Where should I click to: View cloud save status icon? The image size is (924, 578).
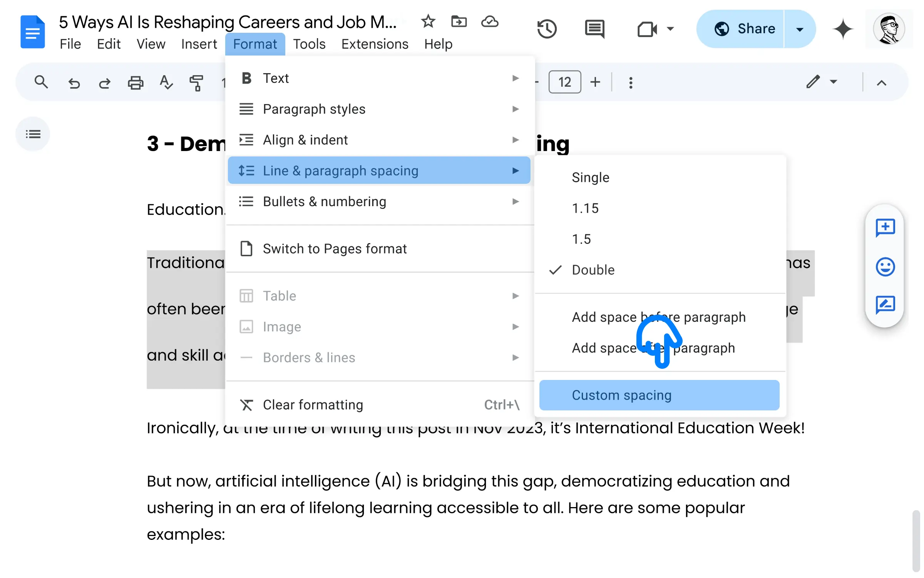point(490,22)
